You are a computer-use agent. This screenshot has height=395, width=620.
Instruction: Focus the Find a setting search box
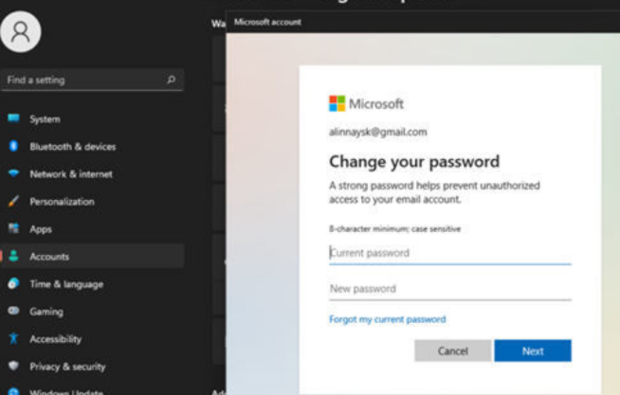tap(92, 80)
